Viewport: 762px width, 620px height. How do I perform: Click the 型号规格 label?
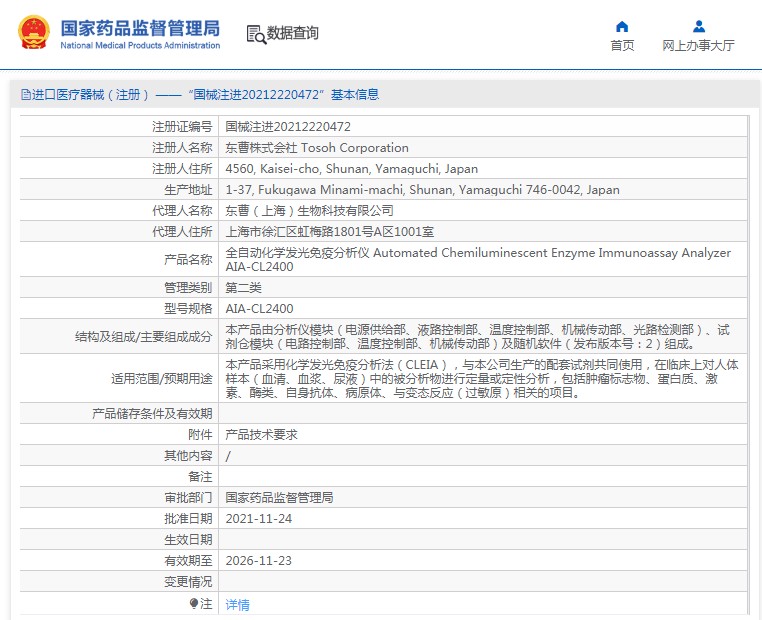click(188, 309)
